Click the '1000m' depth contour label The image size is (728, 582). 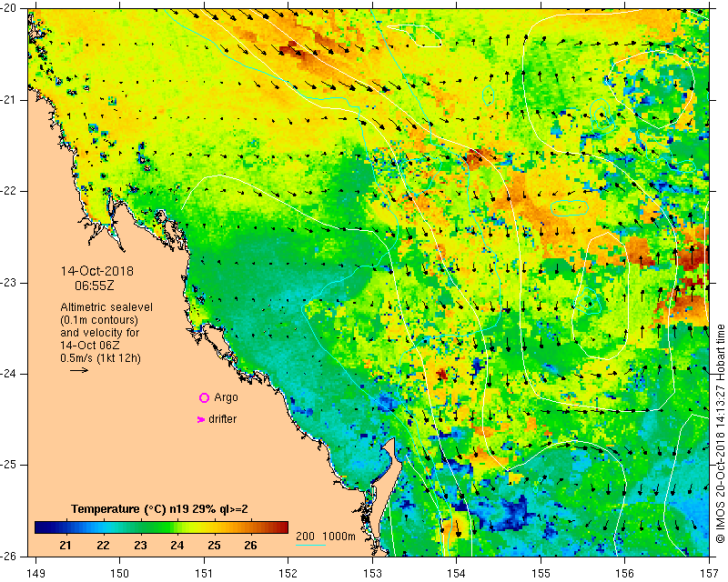pos(339,537)
